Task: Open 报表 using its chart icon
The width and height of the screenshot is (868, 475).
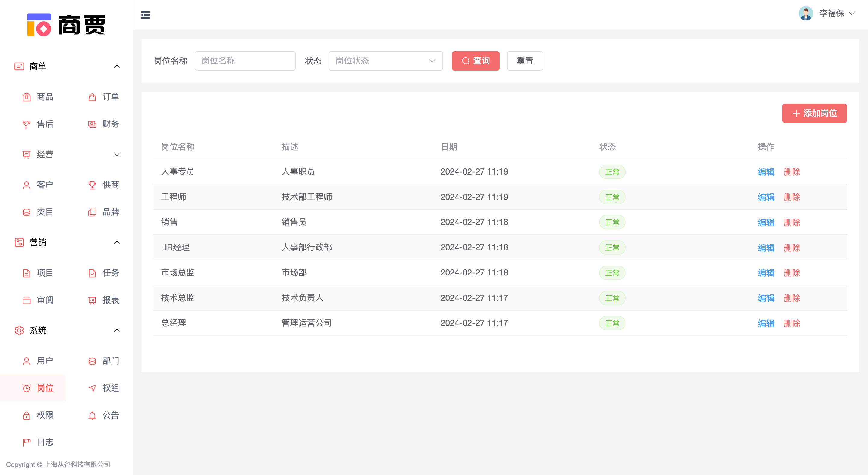Action: click(x=92, y=300)
